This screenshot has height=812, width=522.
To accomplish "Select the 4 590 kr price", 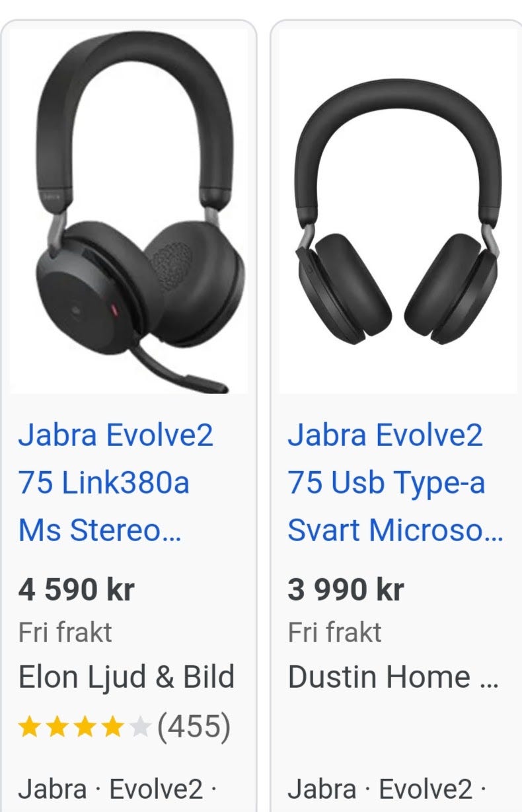I will pyautogui.click(x=76, y=589).
